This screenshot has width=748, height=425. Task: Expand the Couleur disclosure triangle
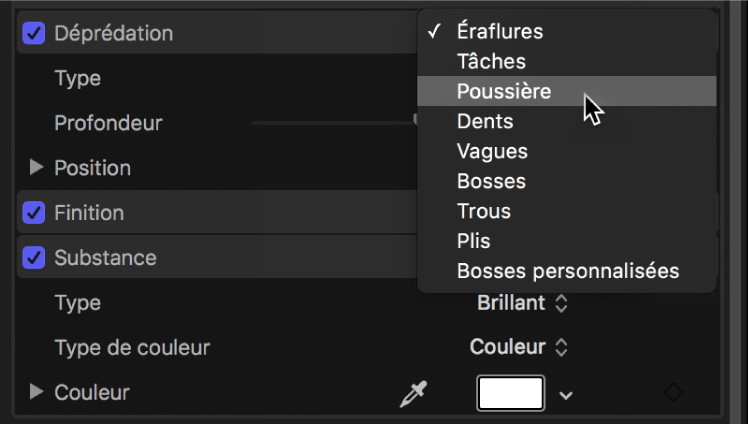pyautogui.click(x=37, y=392)
